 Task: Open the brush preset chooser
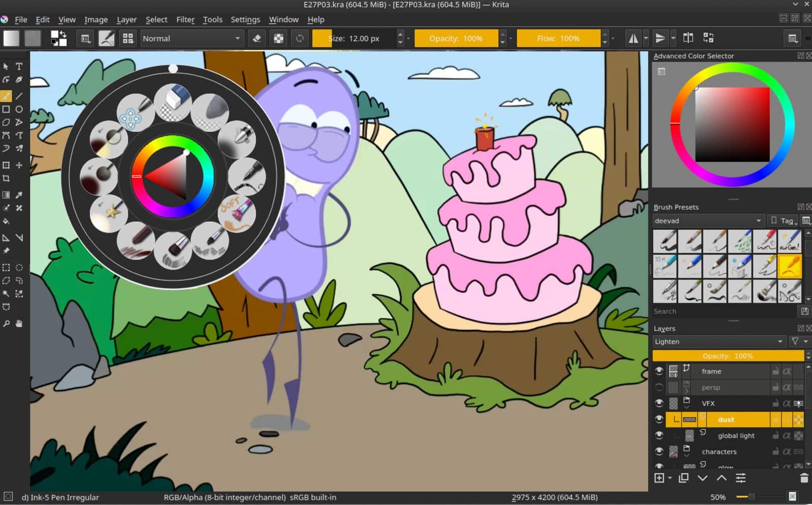(x=128, y=39)
